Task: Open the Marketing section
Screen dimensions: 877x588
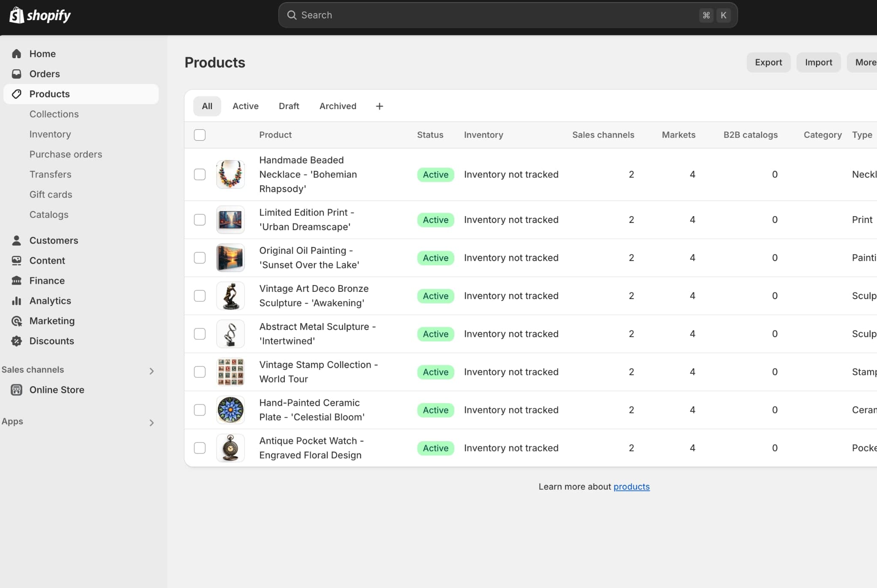Action: [x=52, y=321]
